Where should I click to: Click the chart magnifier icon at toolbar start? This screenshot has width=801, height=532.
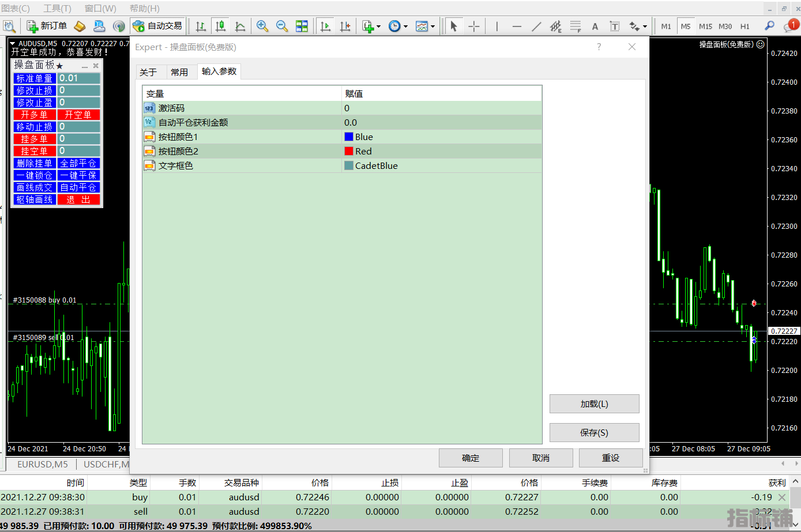[x=9, y=26]
